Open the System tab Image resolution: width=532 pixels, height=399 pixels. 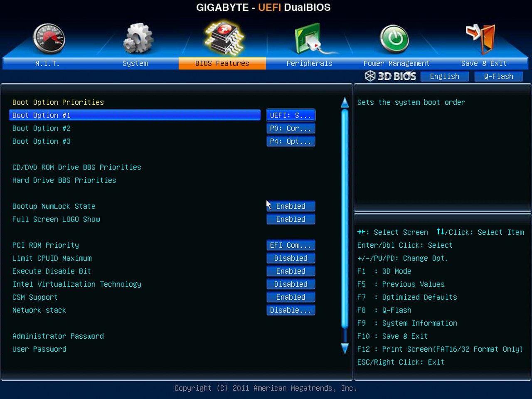click(135, 64)
